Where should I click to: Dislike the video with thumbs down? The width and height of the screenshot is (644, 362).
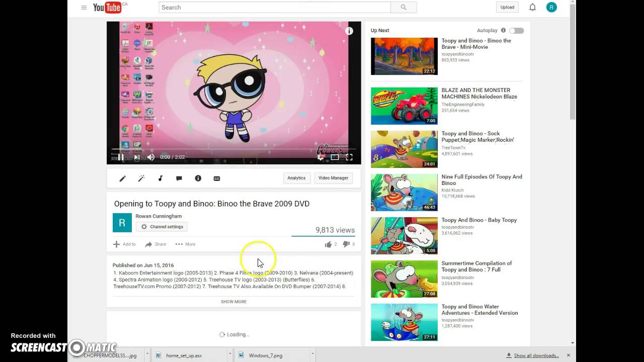[x=346, y=244]
